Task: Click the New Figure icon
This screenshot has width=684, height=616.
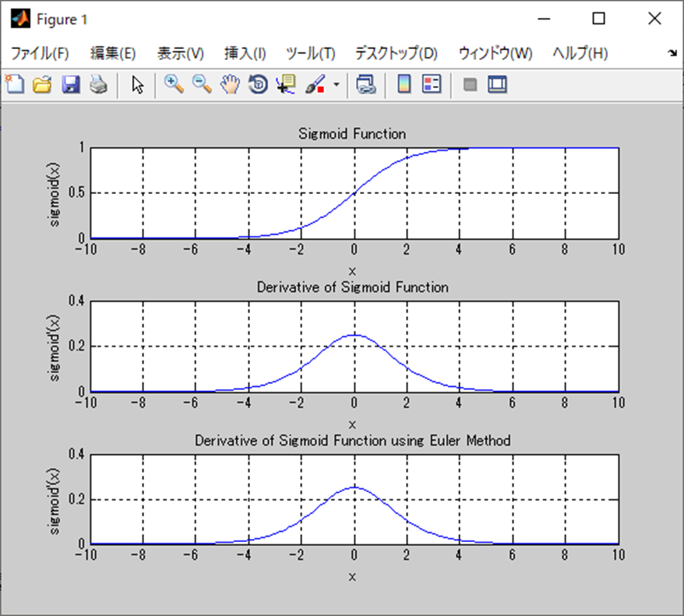Action: click(x=15, y=84)
